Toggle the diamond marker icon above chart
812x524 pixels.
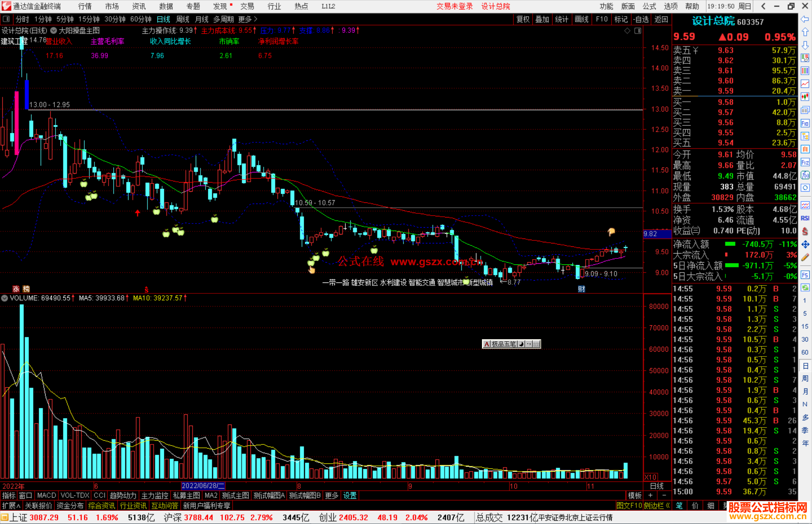(x=627, y=31)
